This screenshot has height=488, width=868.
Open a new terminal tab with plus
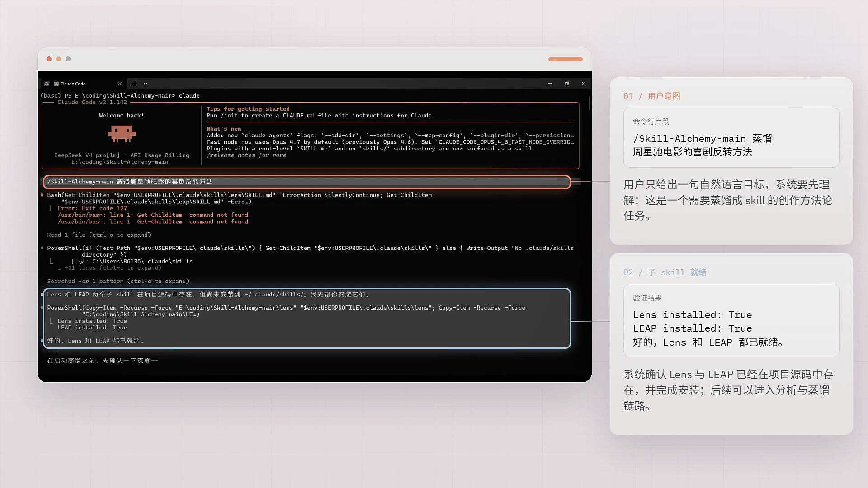click(135, 84)
